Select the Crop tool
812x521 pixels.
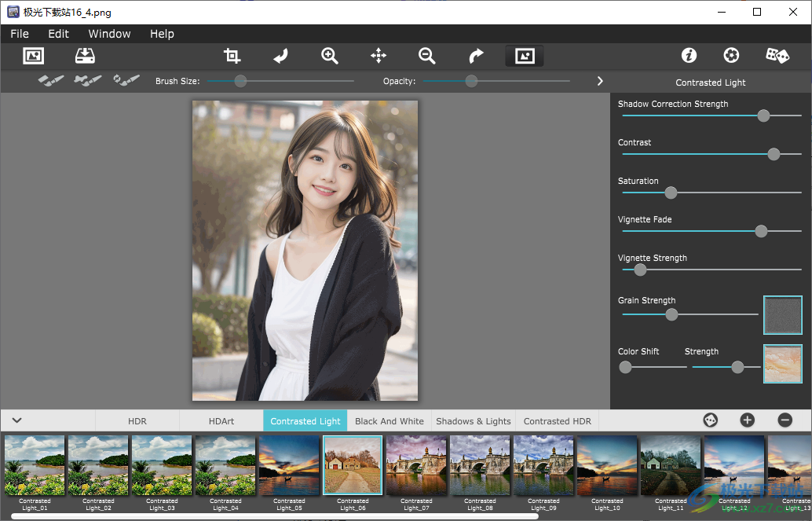232,56
